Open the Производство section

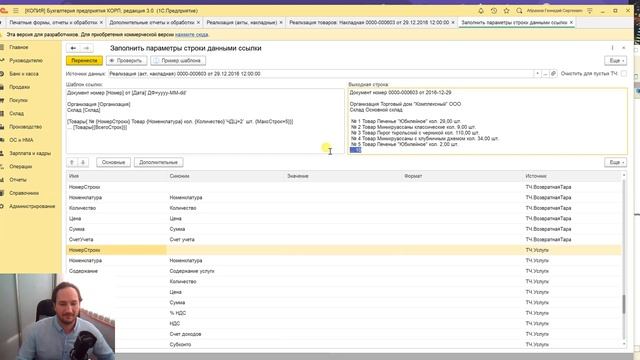[25, 127]
